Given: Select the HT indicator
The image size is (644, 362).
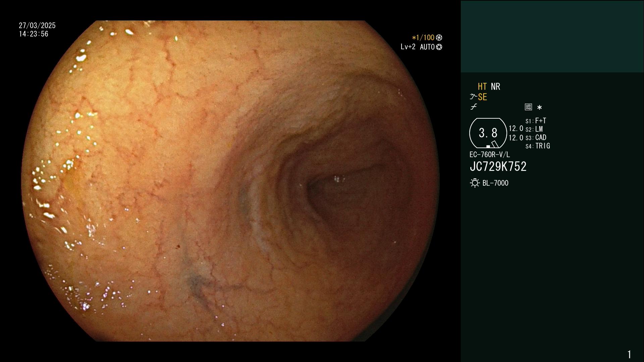Looking at the screenshot, I should [x=482, y=86].
